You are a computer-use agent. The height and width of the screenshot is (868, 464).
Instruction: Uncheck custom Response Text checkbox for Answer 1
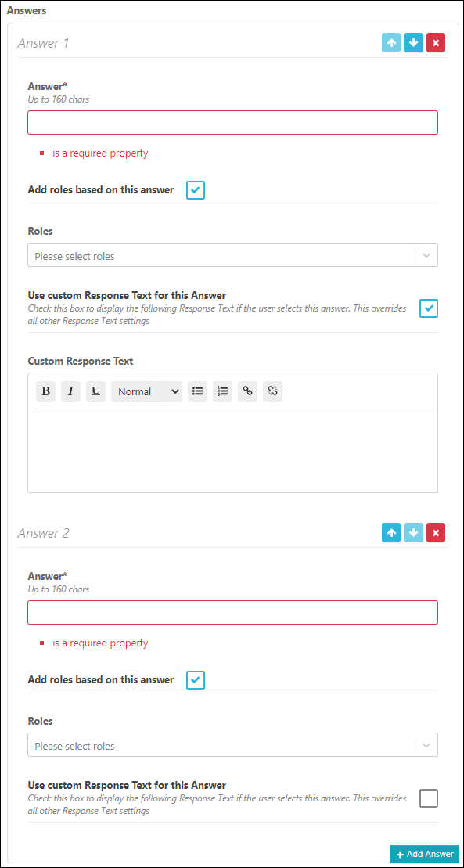coord(429,308)
